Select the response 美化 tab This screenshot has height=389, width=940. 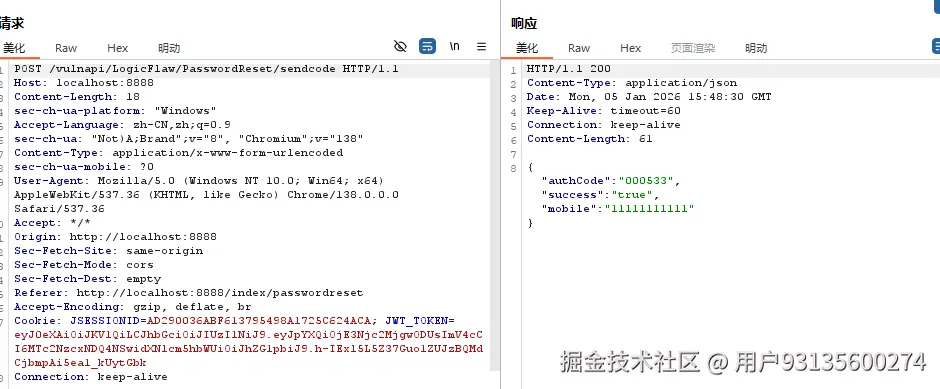528,48
